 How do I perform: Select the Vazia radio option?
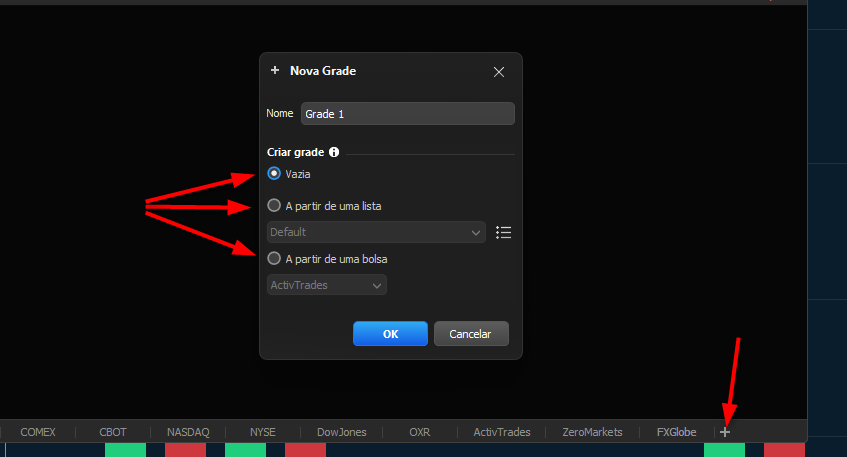click(x=274, y=173)
